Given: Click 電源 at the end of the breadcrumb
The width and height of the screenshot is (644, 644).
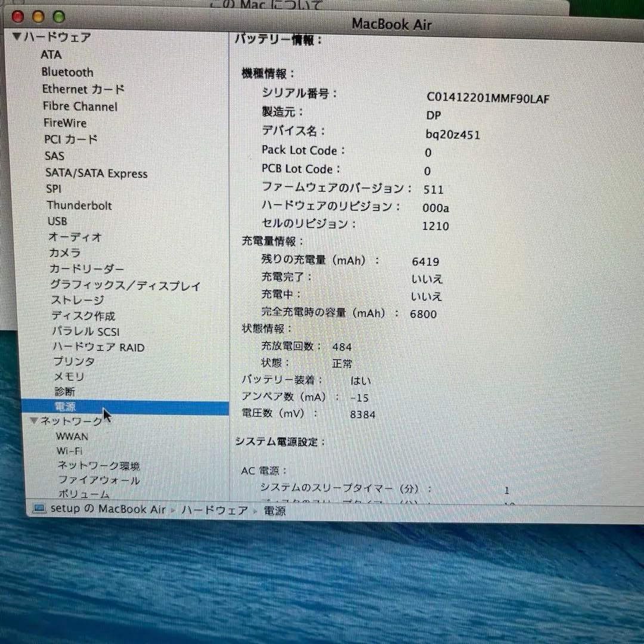Looking at the screenshot, I should 274,510.
